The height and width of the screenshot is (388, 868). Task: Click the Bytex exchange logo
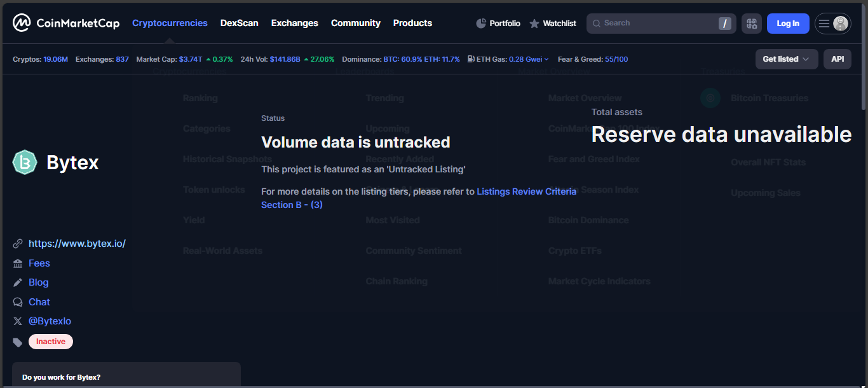point(25,162)
